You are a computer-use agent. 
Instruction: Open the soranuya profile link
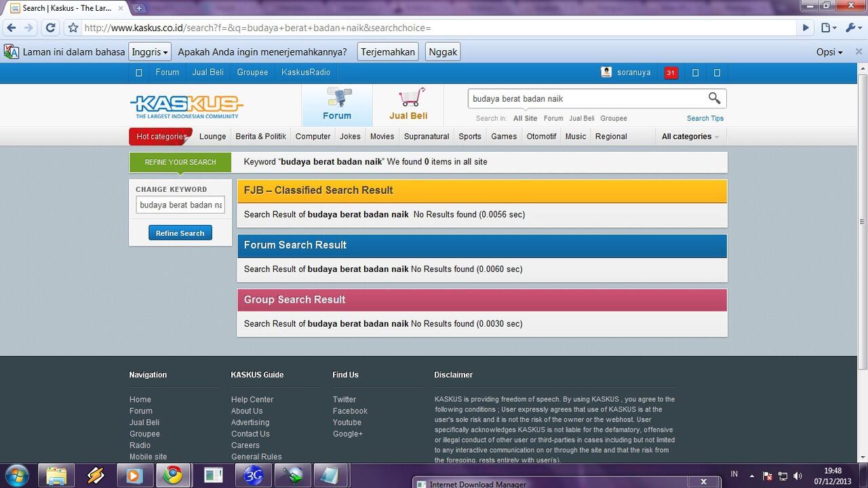tap(633, 73)
